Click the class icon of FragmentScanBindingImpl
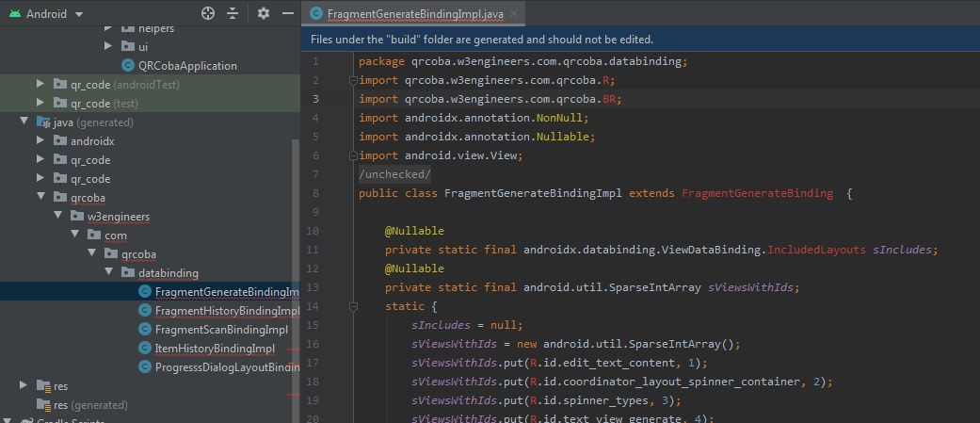 click(145, 329)
